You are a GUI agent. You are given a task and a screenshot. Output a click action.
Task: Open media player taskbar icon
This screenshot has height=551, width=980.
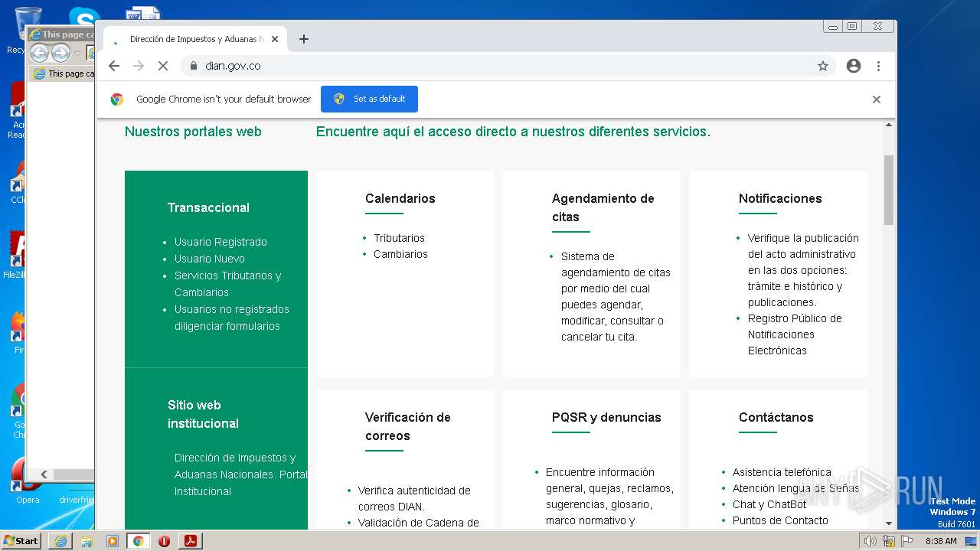pyautogui.click(x=113, y=541)
